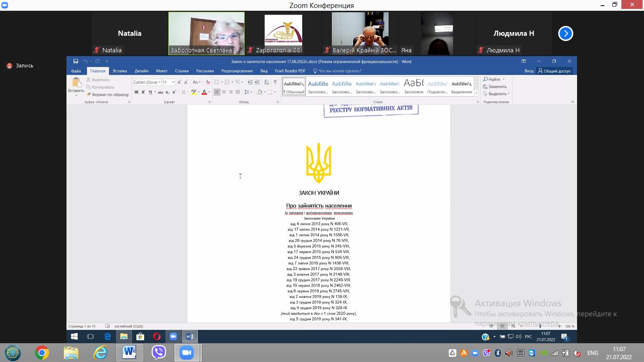Click the Вход (Sign in) link

click(529, 71)
